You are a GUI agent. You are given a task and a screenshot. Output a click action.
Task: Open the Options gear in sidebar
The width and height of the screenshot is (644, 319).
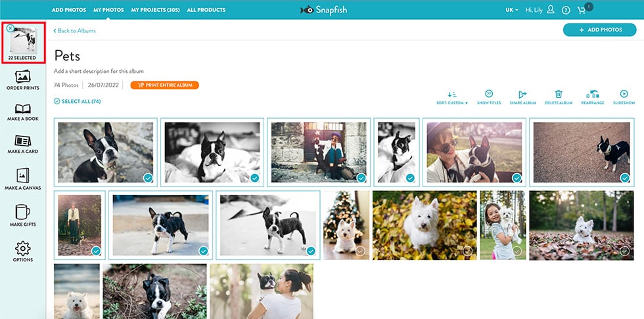[22, 251]
